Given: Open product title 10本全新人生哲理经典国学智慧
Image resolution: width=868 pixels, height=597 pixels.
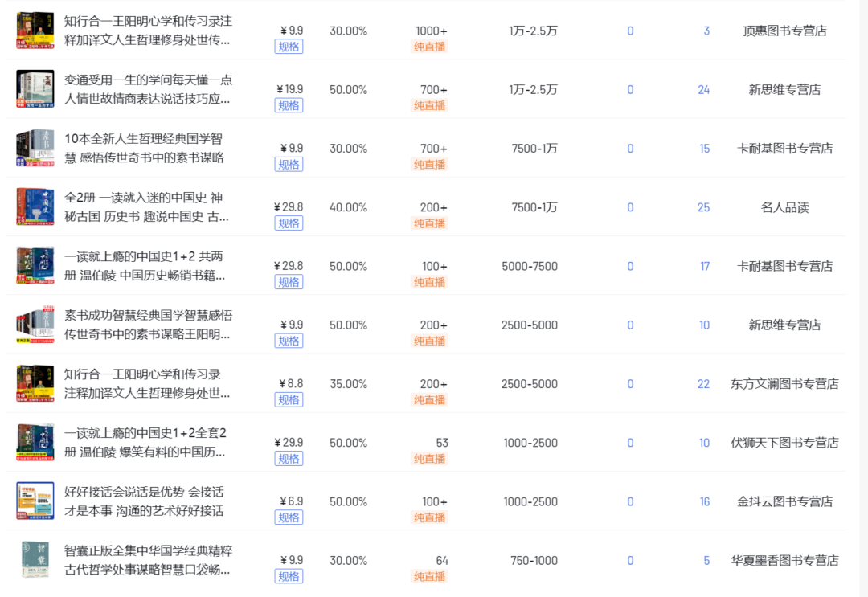Looking at the screenshot, I should point(144,149).
